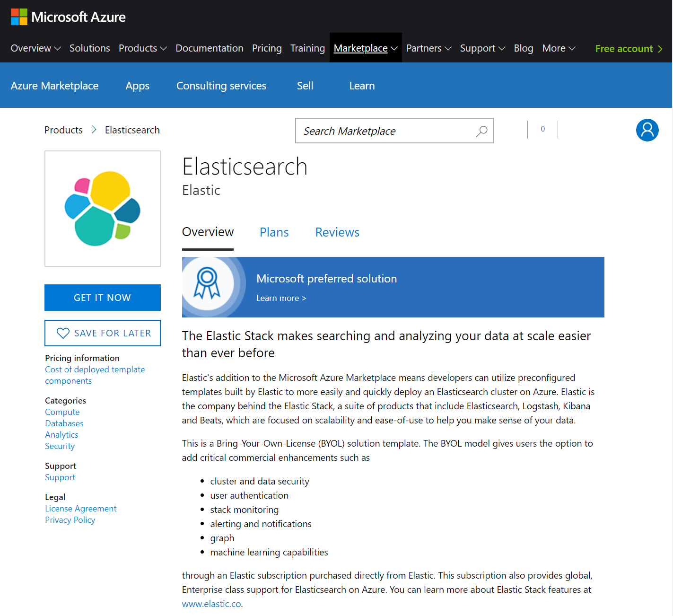Viewport: 673px width, 616px height.
Task: Click the heart icon in Save for Later
Action: [63, 333]
